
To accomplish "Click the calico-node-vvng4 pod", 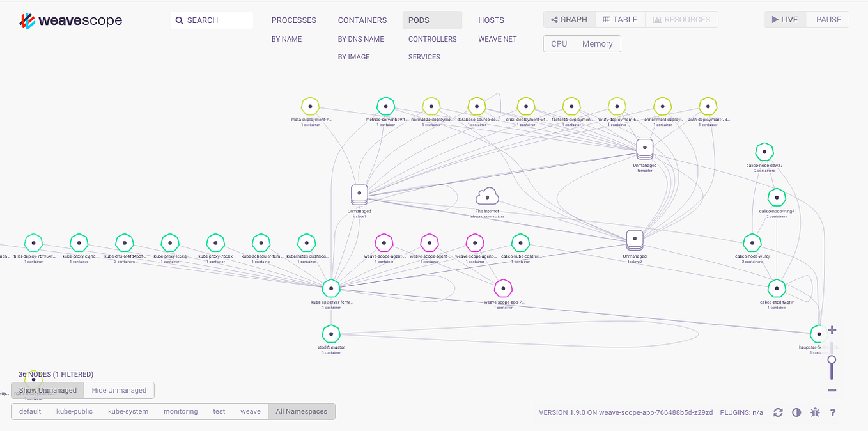I will [777, 197].
